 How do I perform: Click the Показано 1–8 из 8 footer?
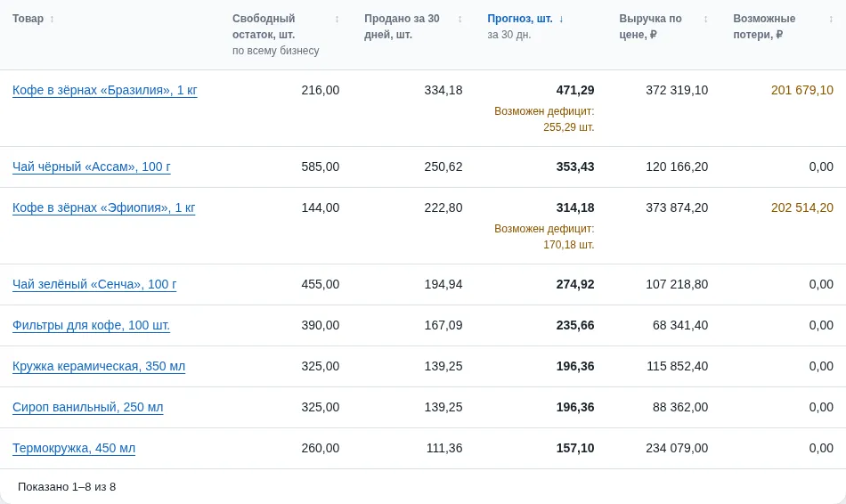click(x=67, y=487)
